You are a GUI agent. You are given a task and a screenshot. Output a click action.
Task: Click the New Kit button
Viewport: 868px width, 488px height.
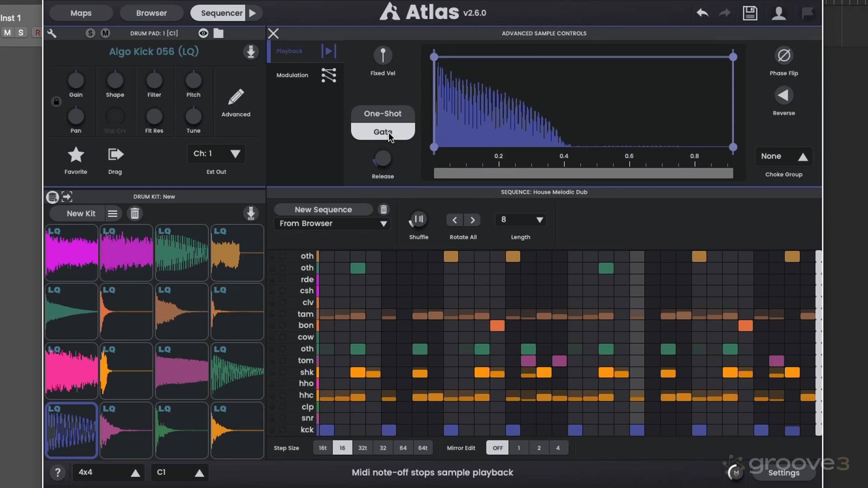tap(81, 213)
